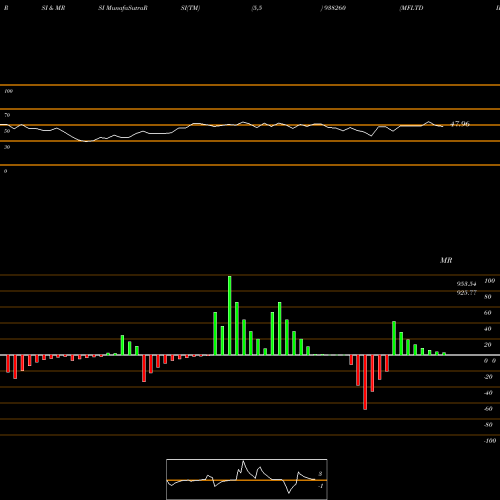Click the 'SI MunafaSutraR' header text
This screenshot has height=500, width=500.
click(123, 8)
